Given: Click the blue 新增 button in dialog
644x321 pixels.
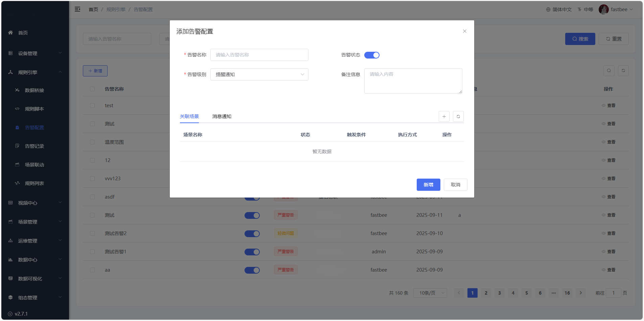Looking at the screenshot, I should coord(428,185).
